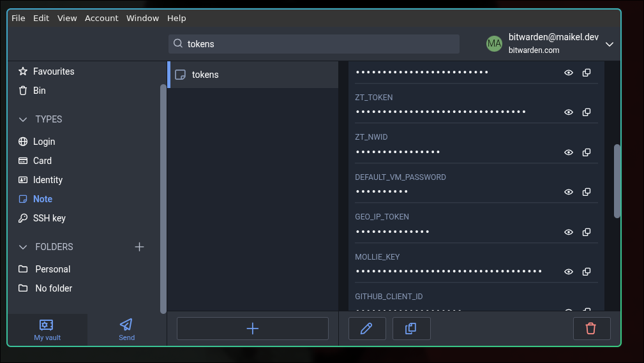The image size is (644, 363).
Task: Click the vault search field
Action: [x=319, y=44]
